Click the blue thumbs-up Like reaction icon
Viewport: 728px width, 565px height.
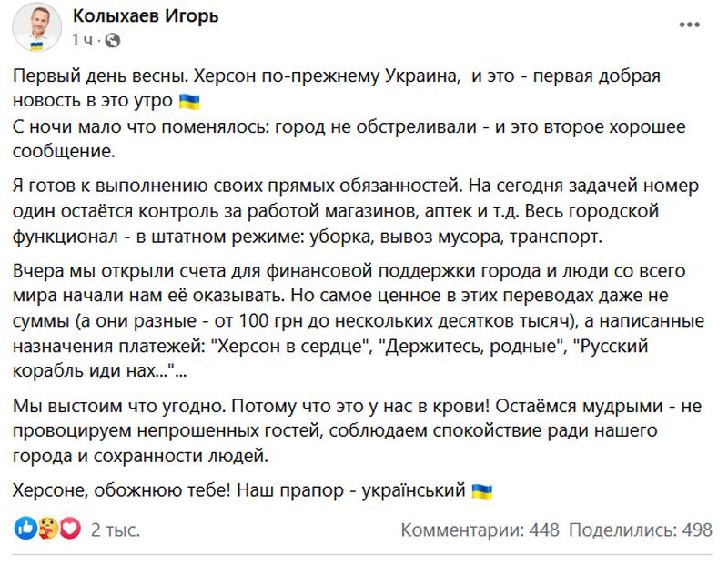(25, 529)
